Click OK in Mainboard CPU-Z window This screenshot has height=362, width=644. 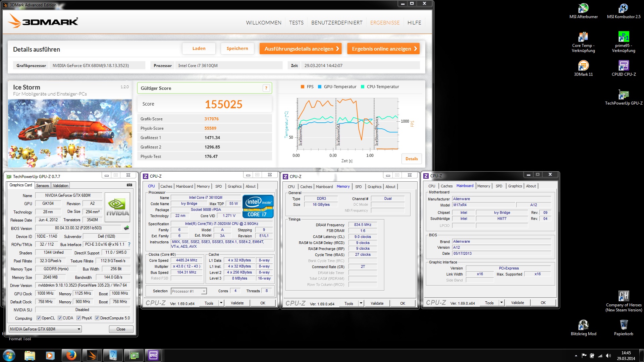coord(543,303)
